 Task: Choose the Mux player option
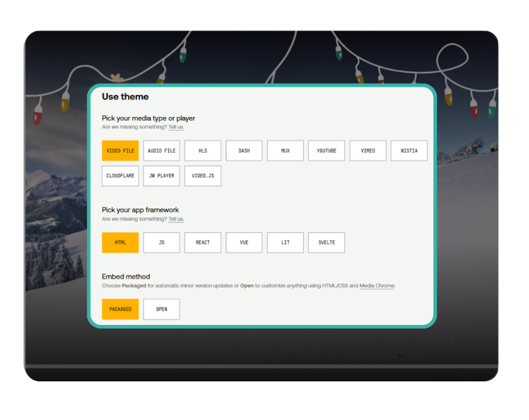[x=285, y=150]
